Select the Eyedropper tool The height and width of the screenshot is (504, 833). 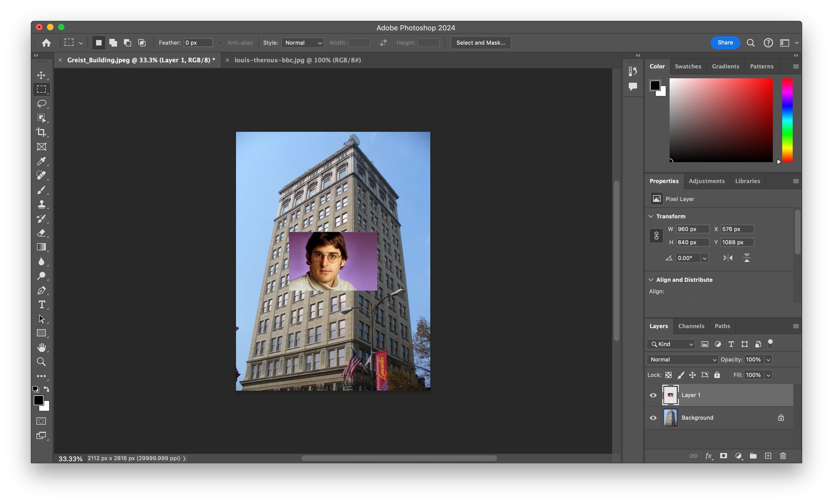point(41,161)
